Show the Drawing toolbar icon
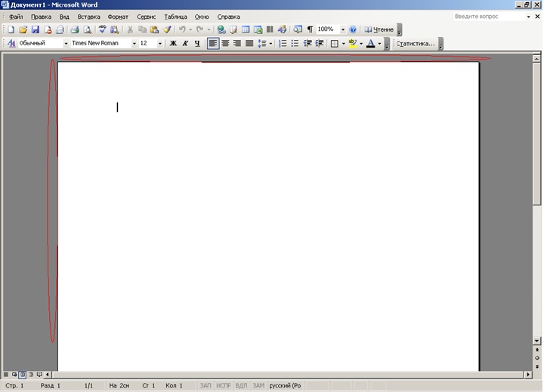Image resolution: width=544 pixels, height=392 pixels. click(x=282, y=29)
